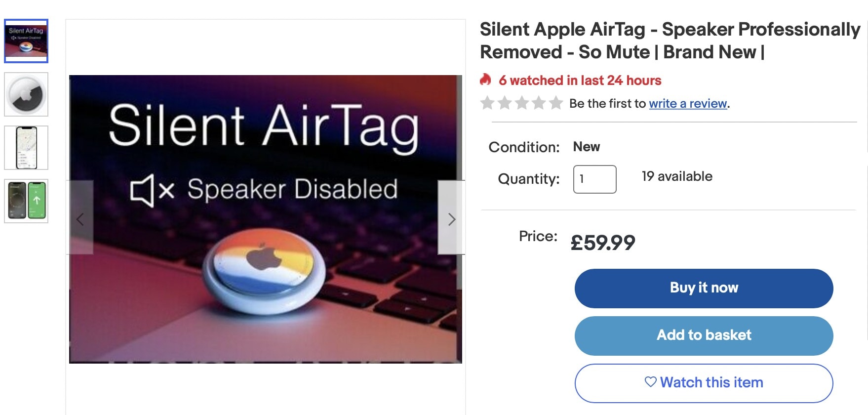This screenshot has width=868, height=415.
Task: Click the middle rating star
Action: 521,103
